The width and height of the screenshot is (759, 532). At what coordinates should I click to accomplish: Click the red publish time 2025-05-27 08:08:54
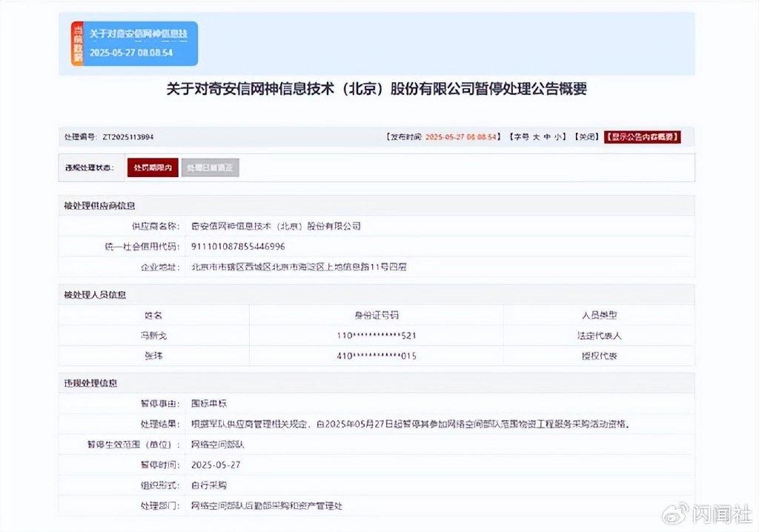(x=461, y=137)
